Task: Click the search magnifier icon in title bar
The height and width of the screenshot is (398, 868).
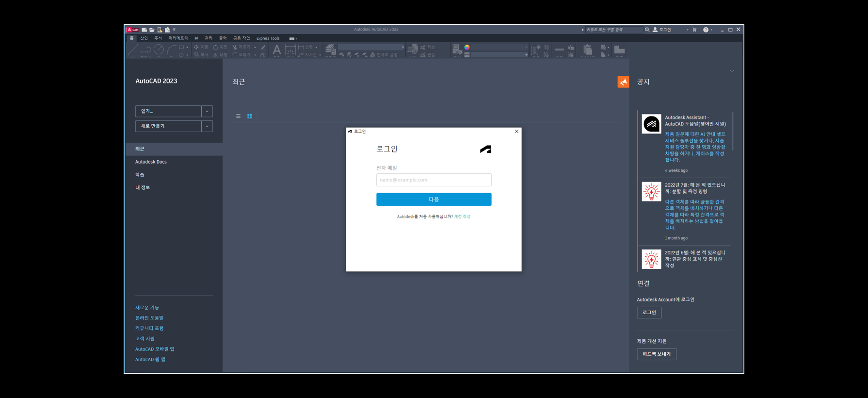Action: point(647,30)
